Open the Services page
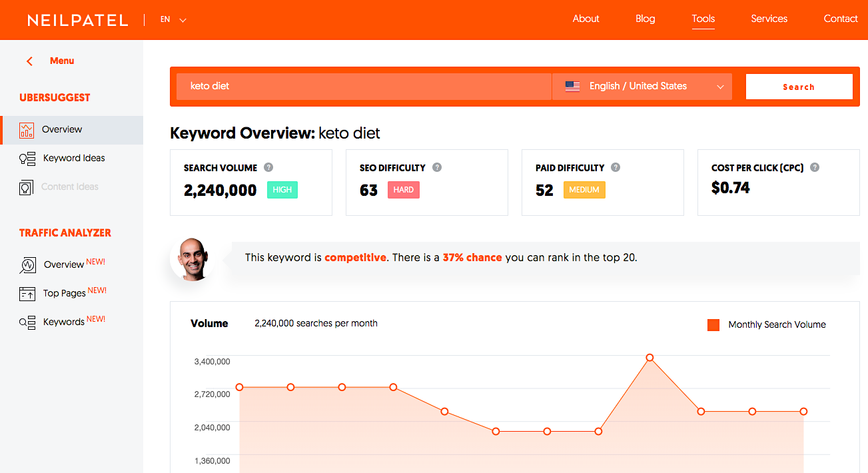868x473 pixels. click(769, 19)
